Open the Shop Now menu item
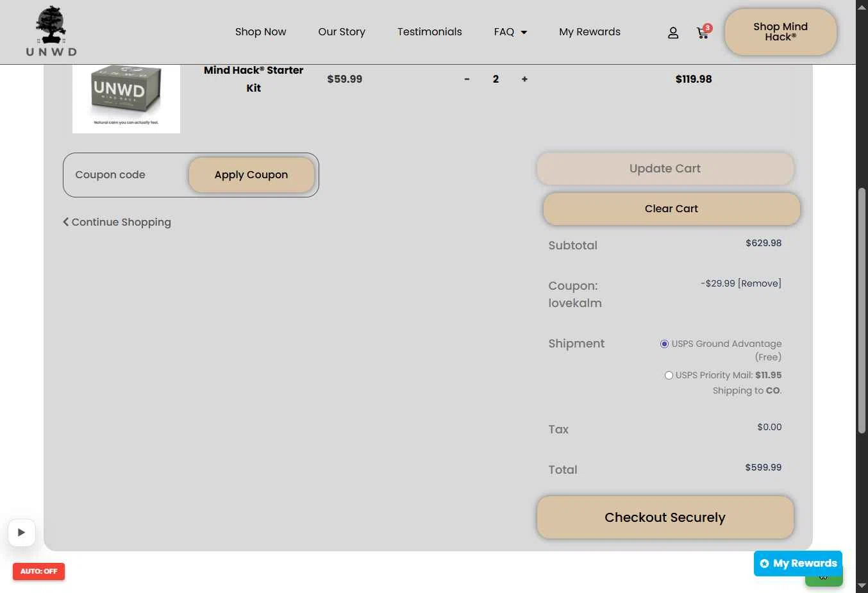Screen dimensions: 868x593 (x=260, y=32)
